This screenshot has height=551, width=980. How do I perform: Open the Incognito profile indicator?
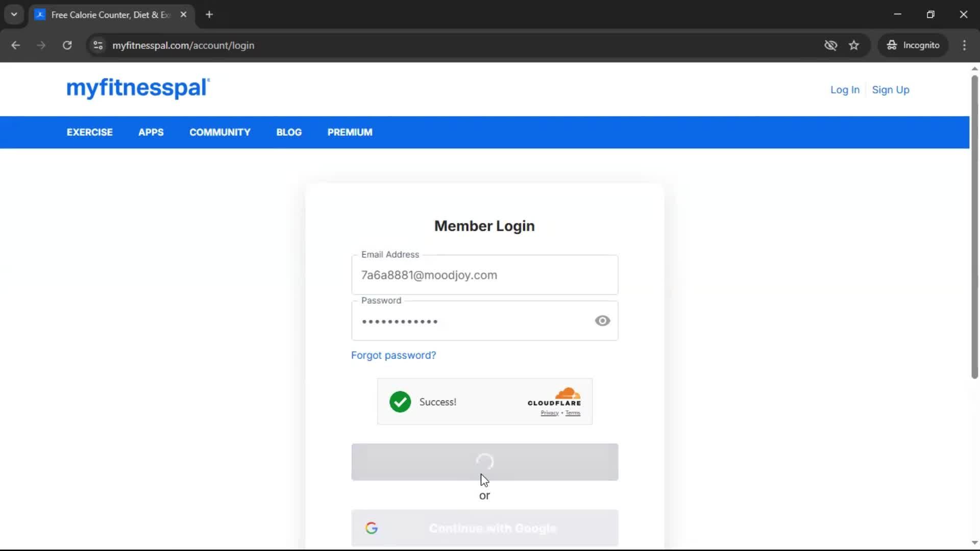click(913, 45)
